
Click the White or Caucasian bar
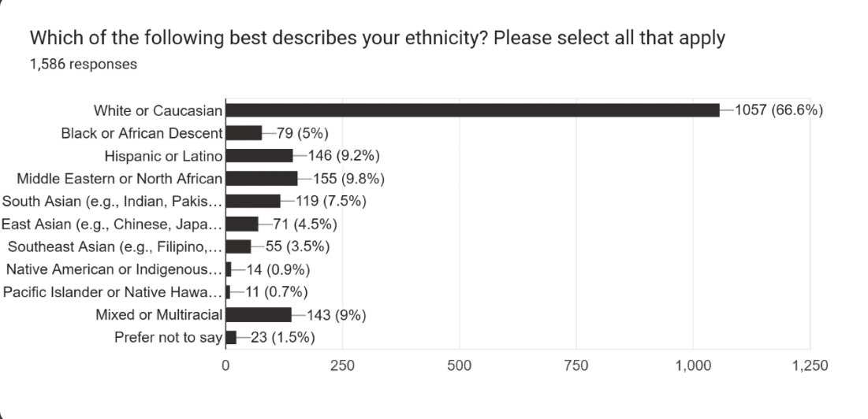[x=473, y=110]
